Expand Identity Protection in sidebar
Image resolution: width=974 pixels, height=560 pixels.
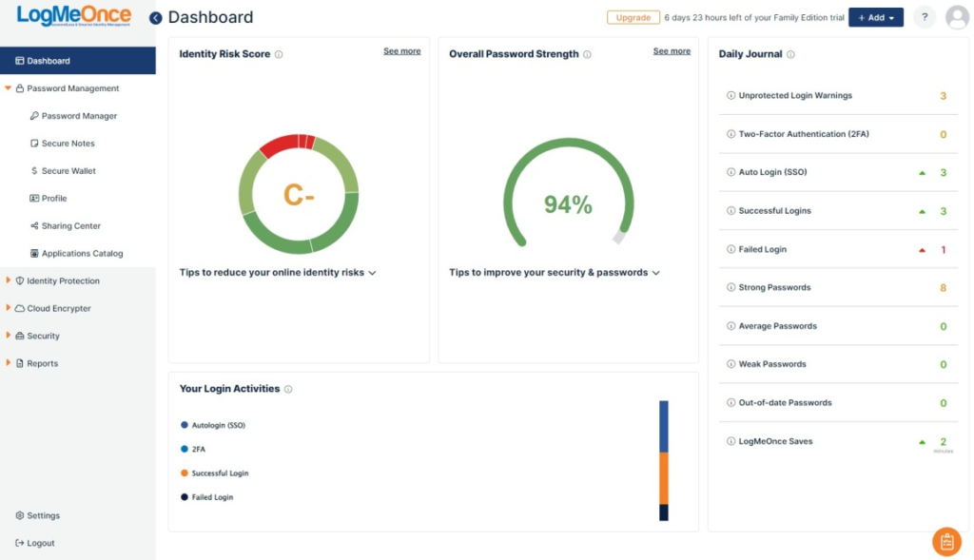[63, 281]
